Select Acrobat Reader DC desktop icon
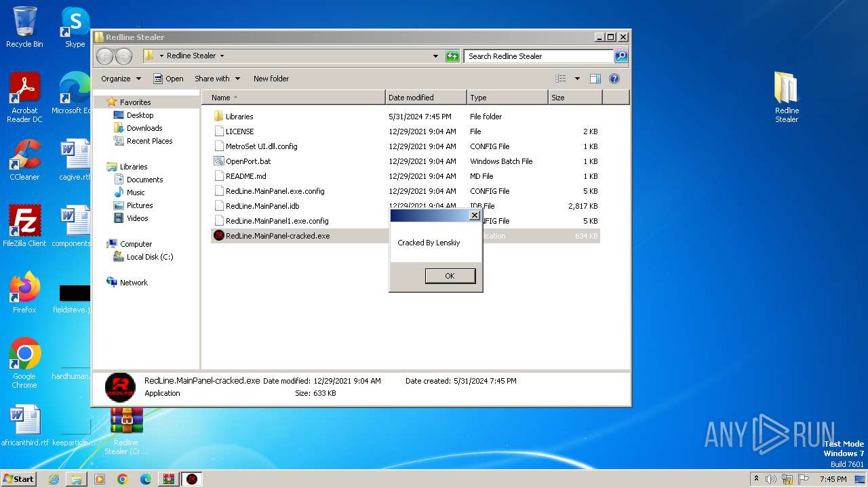The height and width of the screenshot is (488, 868). tap(24, 98)
